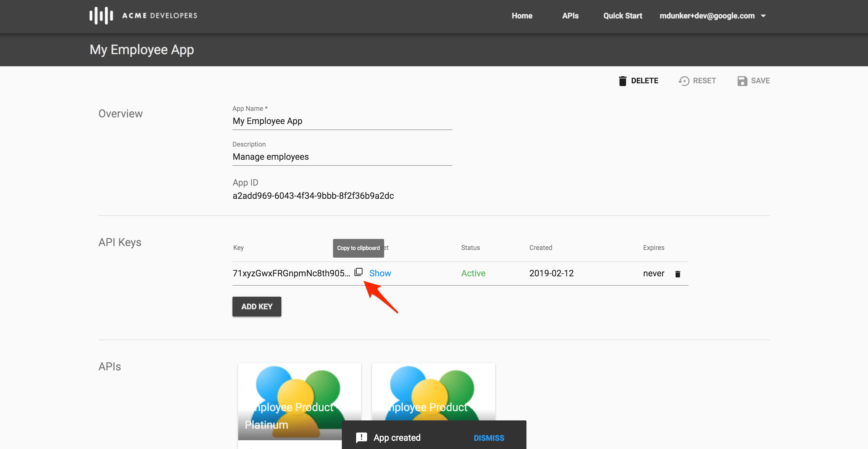Open the second Employee Product API card
Viewport: 868px width, 449px height.
[433, 392]
